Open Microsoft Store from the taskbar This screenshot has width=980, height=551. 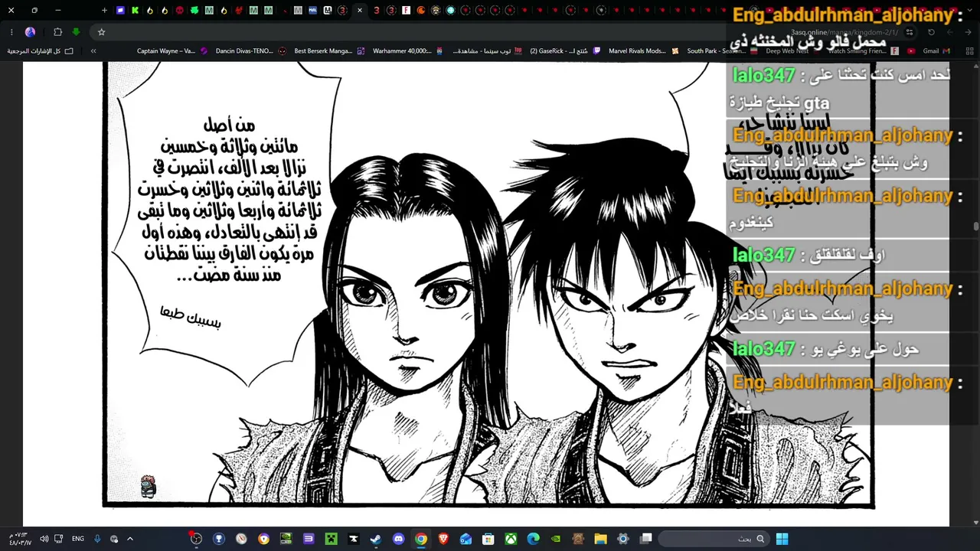(x=488, y=539)
